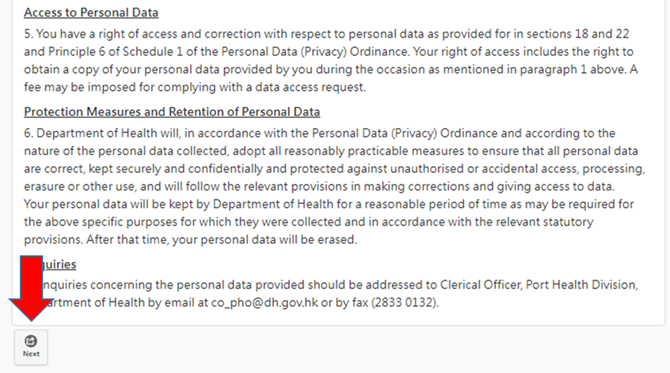Click the red downward arrow annotation

[x=30, y=288]
